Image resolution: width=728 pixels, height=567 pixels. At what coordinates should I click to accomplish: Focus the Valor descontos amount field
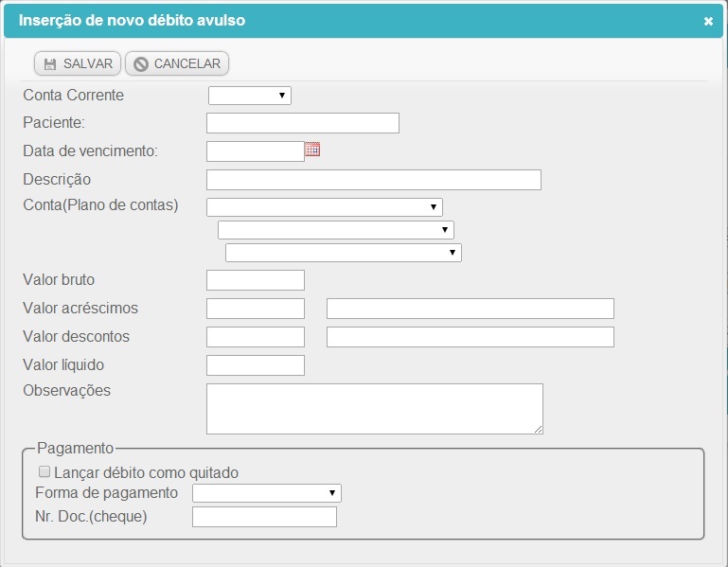pyautogui.click(x=256, y=337)
